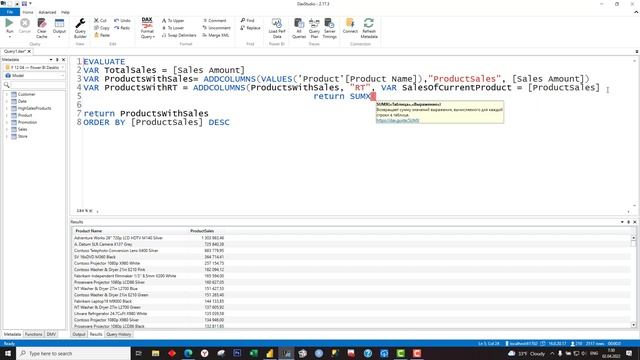Open File Explorer from the taskbar
This screenshot has height=360, width=640.
click(156, 353)
